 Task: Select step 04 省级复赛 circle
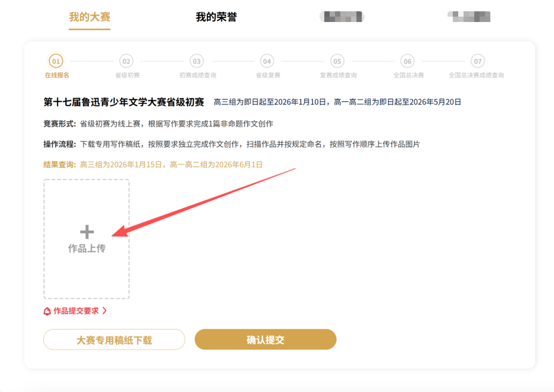pyautogui.click(x=267, y=61)
